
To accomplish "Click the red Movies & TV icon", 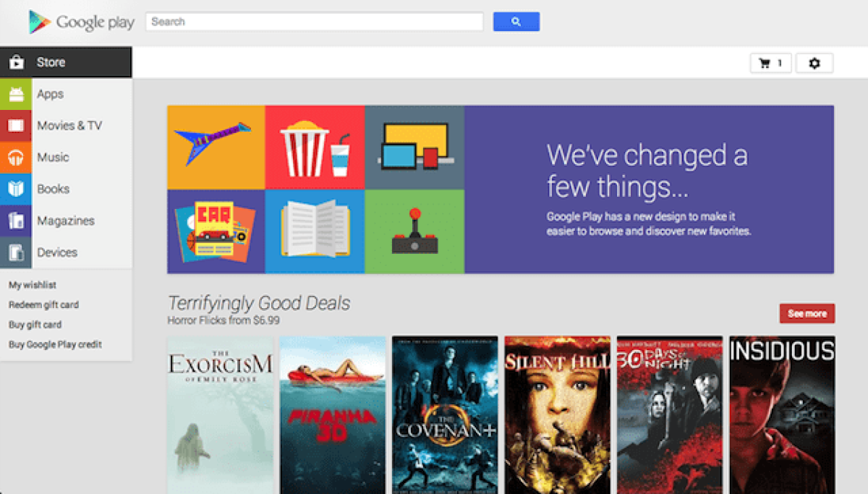I will [x=16, y=126].
